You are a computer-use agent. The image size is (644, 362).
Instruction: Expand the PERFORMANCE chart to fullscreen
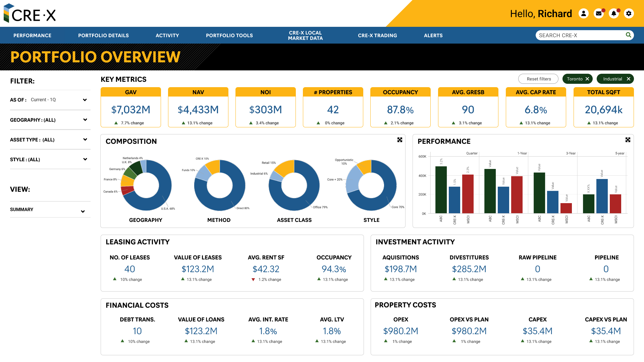pyautogui.click(x=628, y=140)
